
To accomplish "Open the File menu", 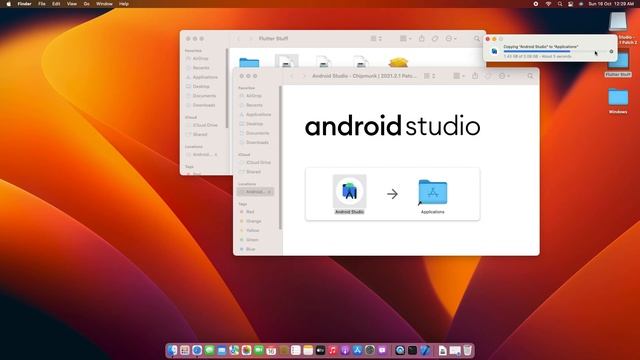I will pyautogui.click(x=42, y=4).
